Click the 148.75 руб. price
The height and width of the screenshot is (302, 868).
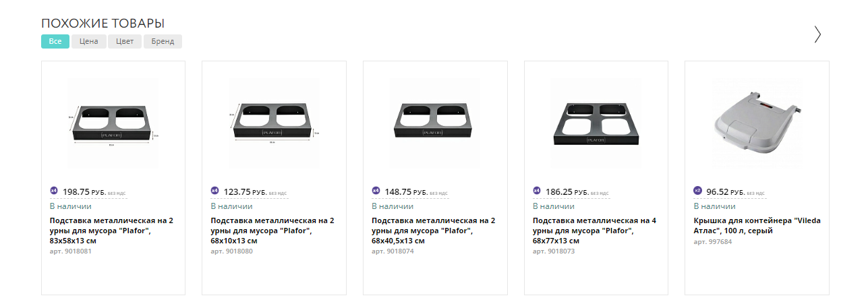pyautogui.click(x=397, y=191)
